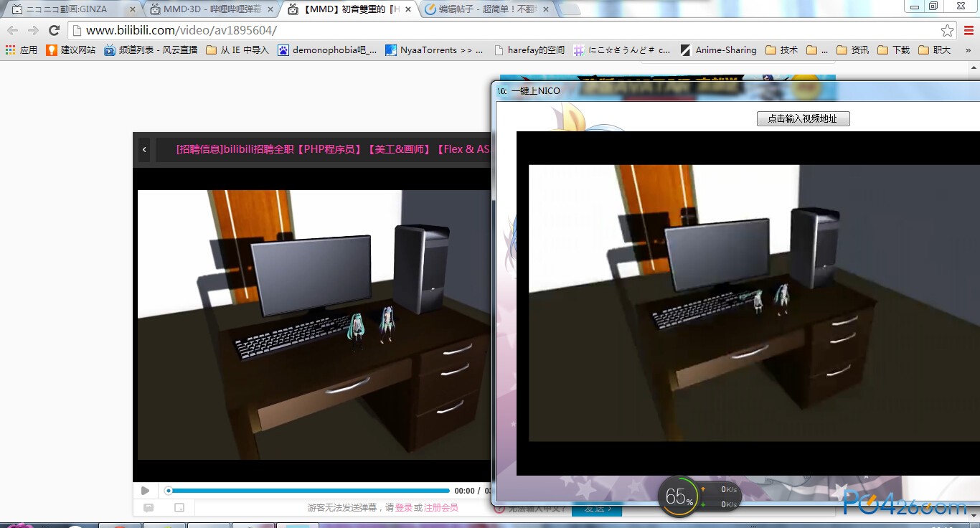The height and width of the screenshot is (528, 980).
Task: Open the 频道列表 - 风云直播 bookmark
Action: click(x=151, y=50)
